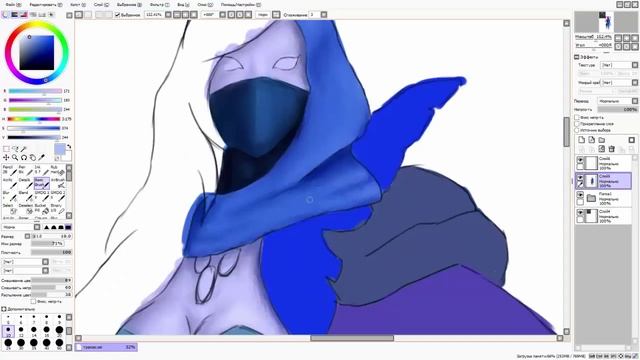The width and height of the screenshot is (640, 360).
Task: Choose the Blur brush preset
Action: click(x=9, y=196)
